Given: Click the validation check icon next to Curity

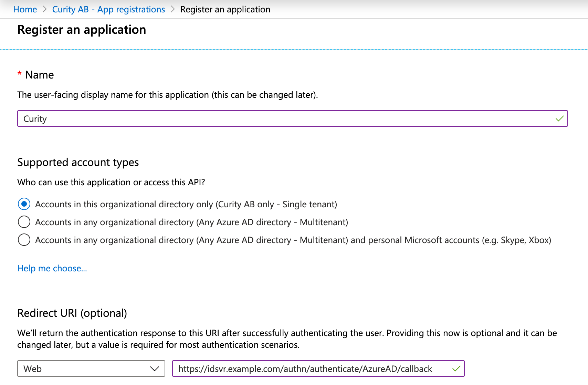Looking at the screenshot, I should click(x=560, y=118).
